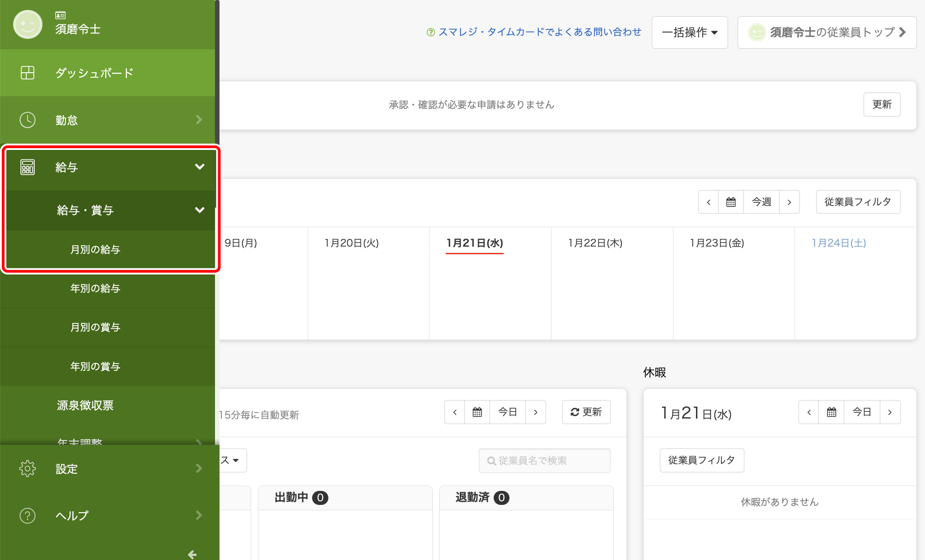Click the payroll calculator icon

tap(28, 167)
